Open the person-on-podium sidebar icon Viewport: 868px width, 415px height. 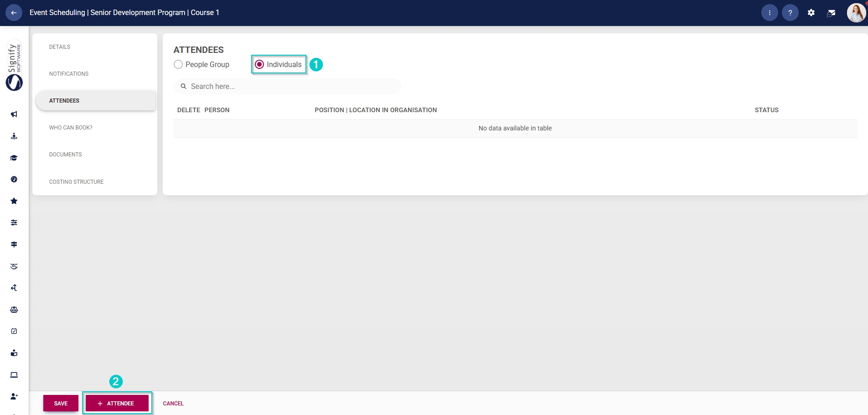click(14, 136)
